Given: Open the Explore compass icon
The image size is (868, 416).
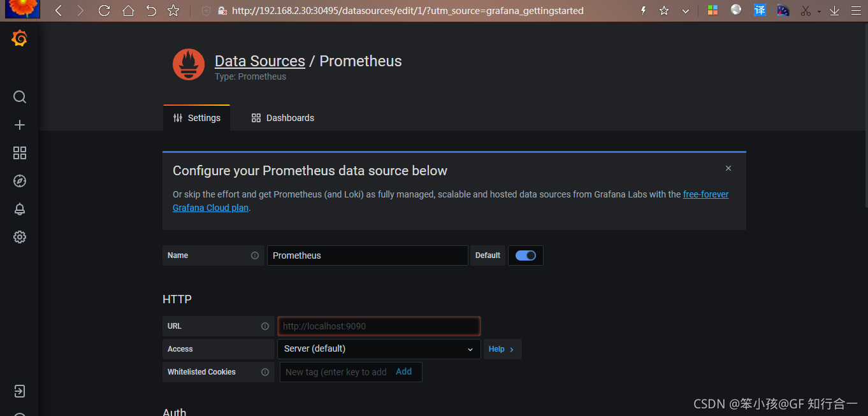Looking at the screenshot, I should (20, 181).
